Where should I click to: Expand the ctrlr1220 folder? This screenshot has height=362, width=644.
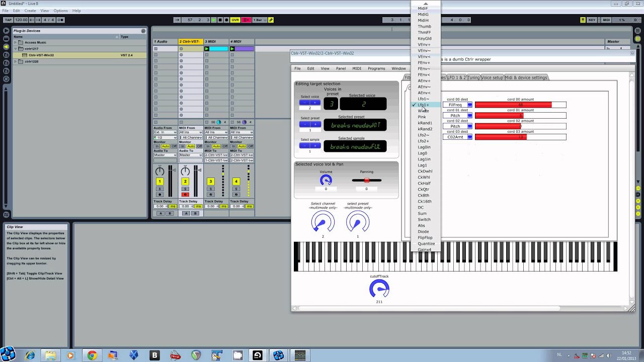point(15,61)
